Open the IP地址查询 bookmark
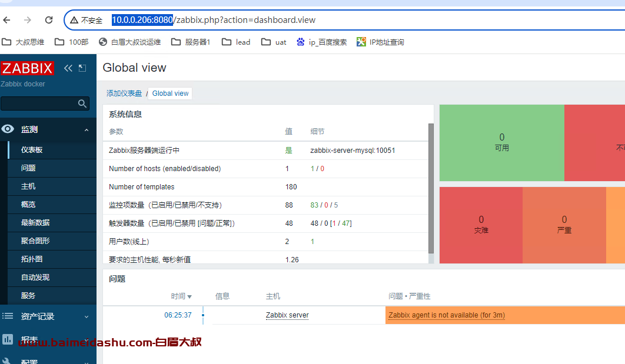The height and width of the screenshot is (364, 625). click(x=380, y=42)
